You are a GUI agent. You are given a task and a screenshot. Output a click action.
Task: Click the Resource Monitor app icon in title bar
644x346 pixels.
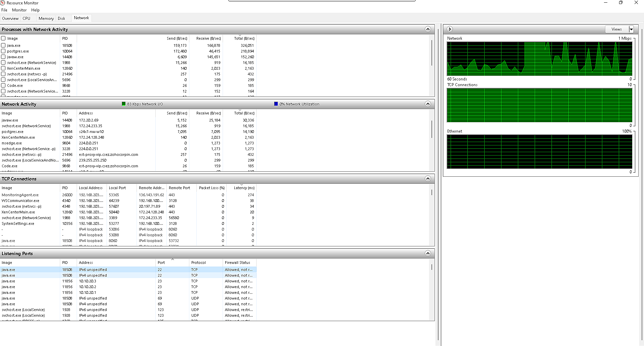tap(3, 3)
